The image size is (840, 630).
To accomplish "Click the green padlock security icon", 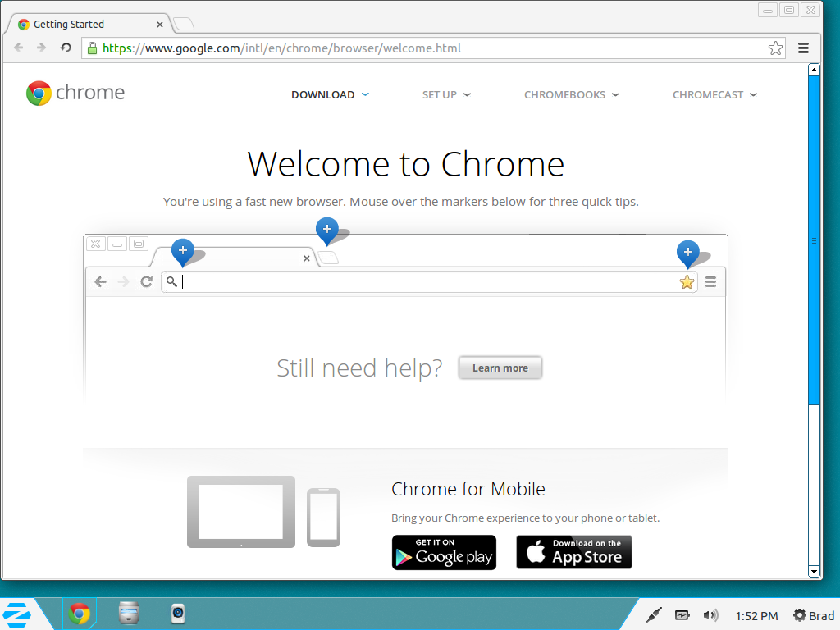I will point(92,48).
